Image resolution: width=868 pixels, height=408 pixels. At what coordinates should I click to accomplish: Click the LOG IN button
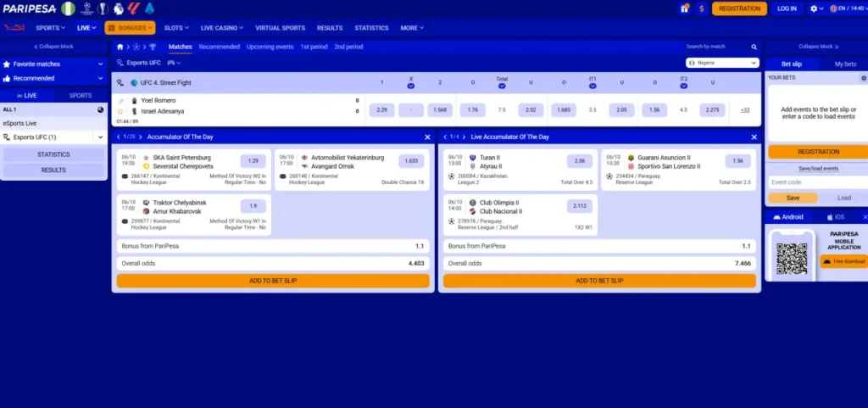[x=787, y=8]
